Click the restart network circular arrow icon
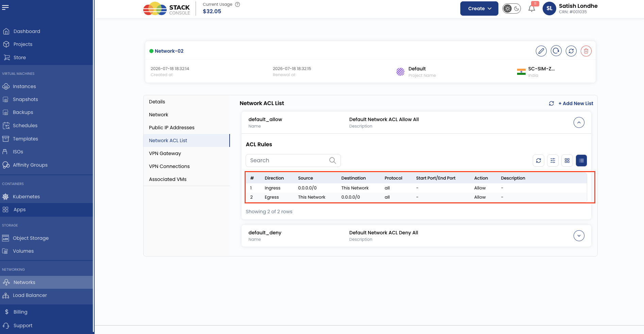The height and width of the screenshot is (334, 644). point(556,51)
